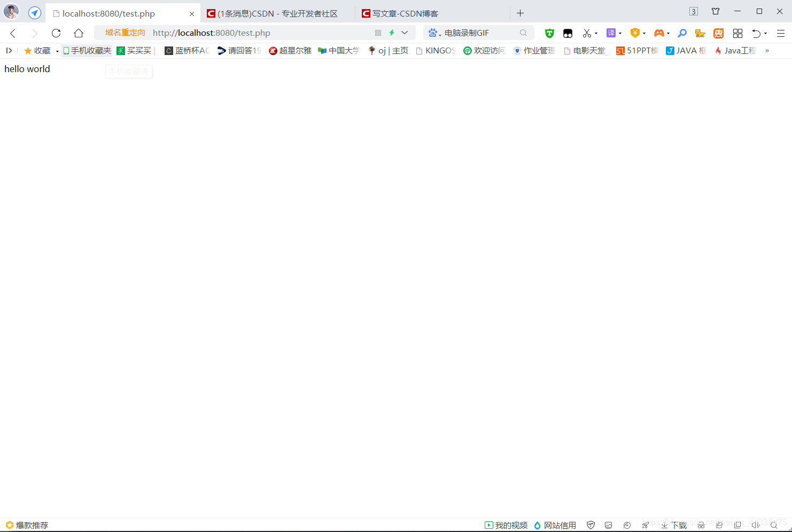This screenshot has height=532, width=792.
Task: Toggle sound with status bar speaker icon
Action: tap(755, 525)
